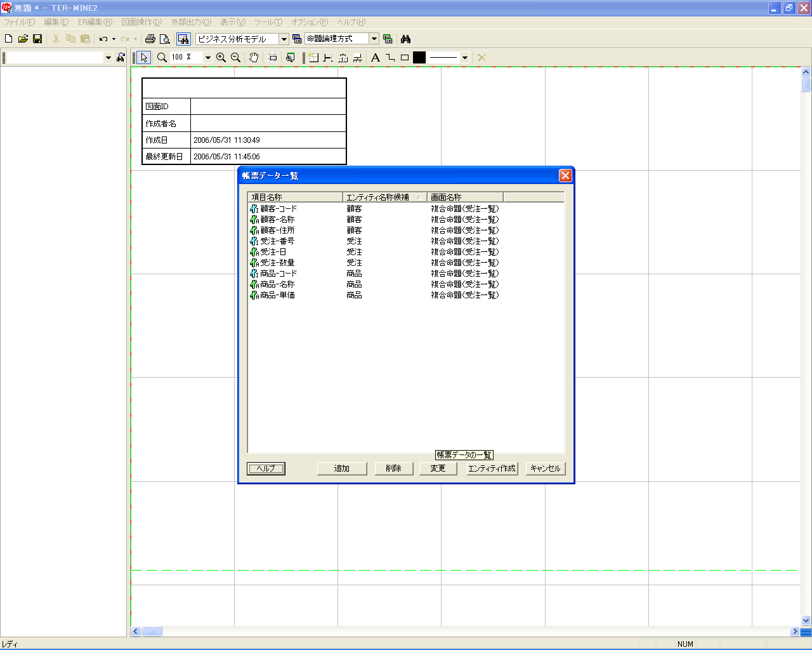Open the ヘルプ(H) menu

point(351,22)
